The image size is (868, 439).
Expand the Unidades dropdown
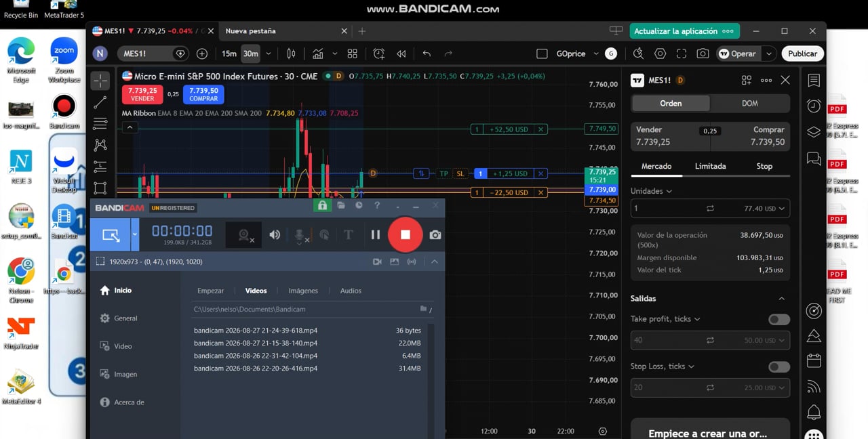651,191
